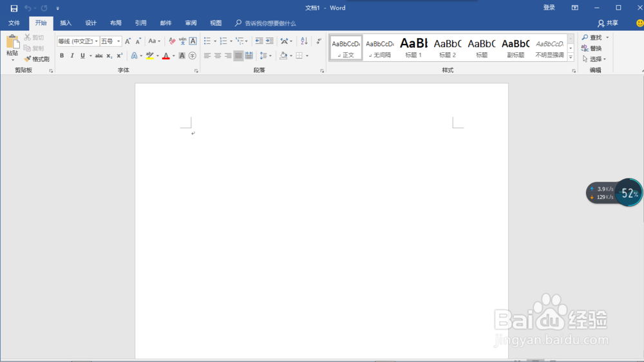Switch to the View (视图) tab

click(216, 23)
